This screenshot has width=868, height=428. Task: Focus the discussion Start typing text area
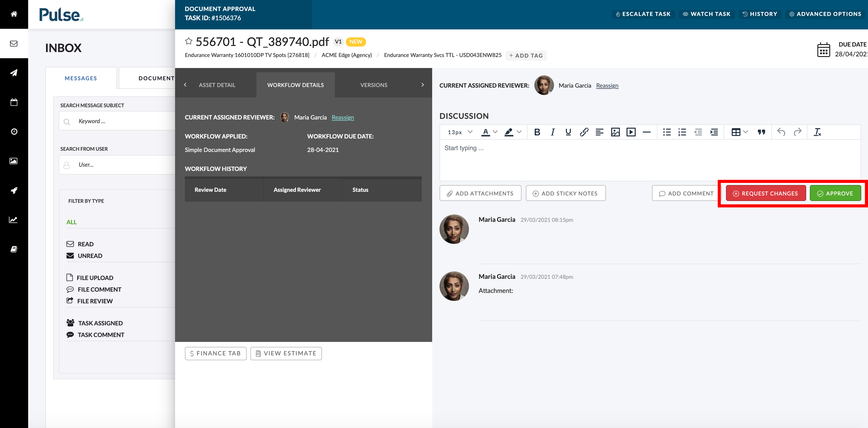pos(650,160)
